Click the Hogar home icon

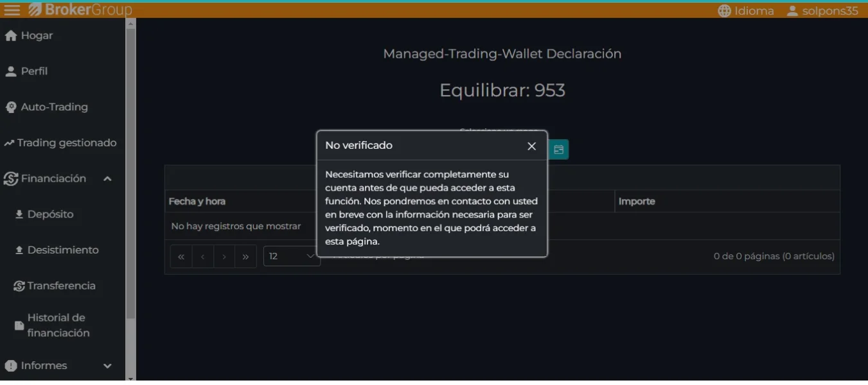pos(10,36)
